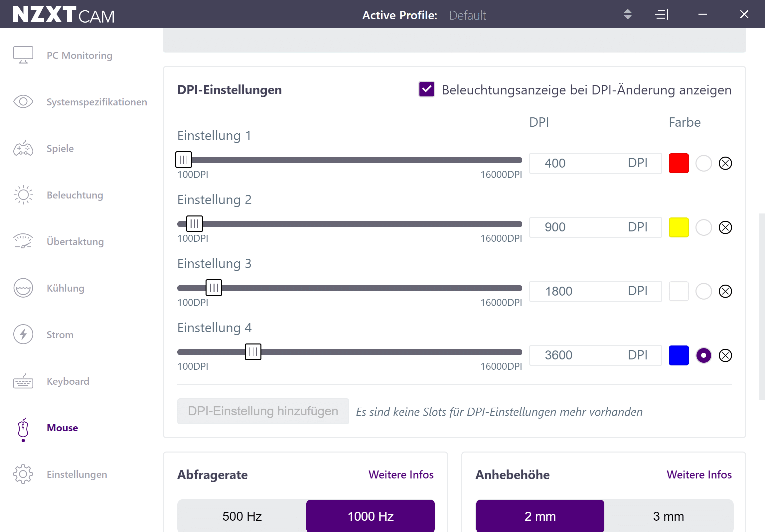Viewport: 765px width, 532px height.
Task: Set Abfragerate to 500 Hz
Action: 242,516
